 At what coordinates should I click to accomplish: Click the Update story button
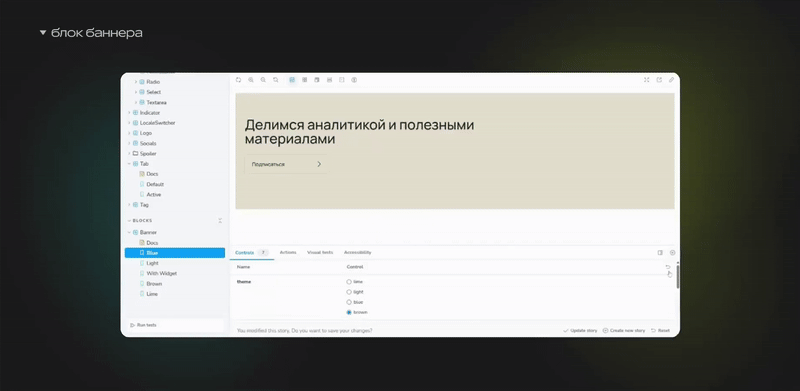[580, 331]
